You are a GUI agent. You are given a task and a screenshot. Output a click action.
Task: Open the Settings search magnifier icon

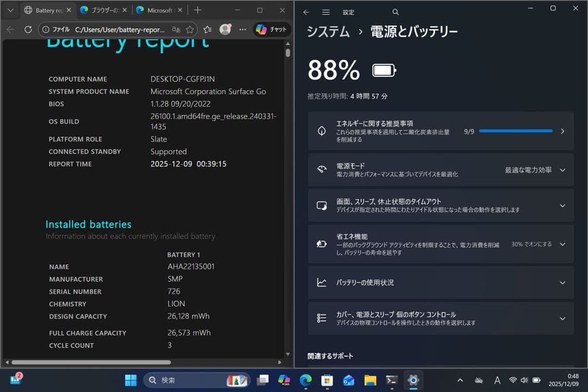[x=395, y=11]
